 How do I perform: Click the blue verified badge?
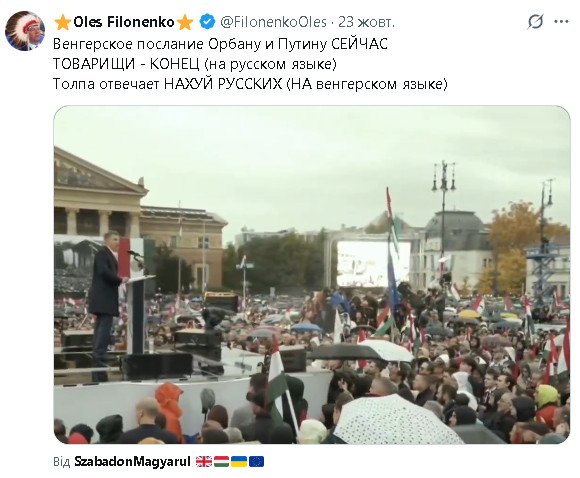(207, 22)
